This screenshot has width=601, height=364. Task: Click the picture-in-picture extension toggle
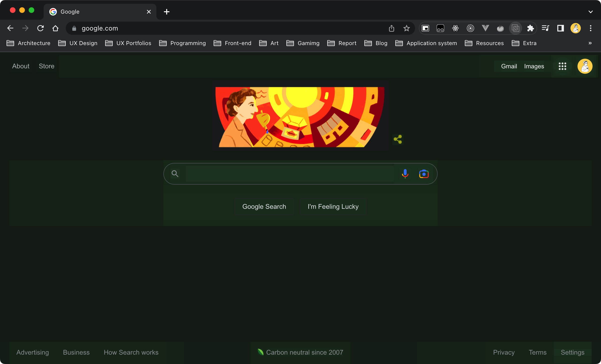[x=425, y=28]
